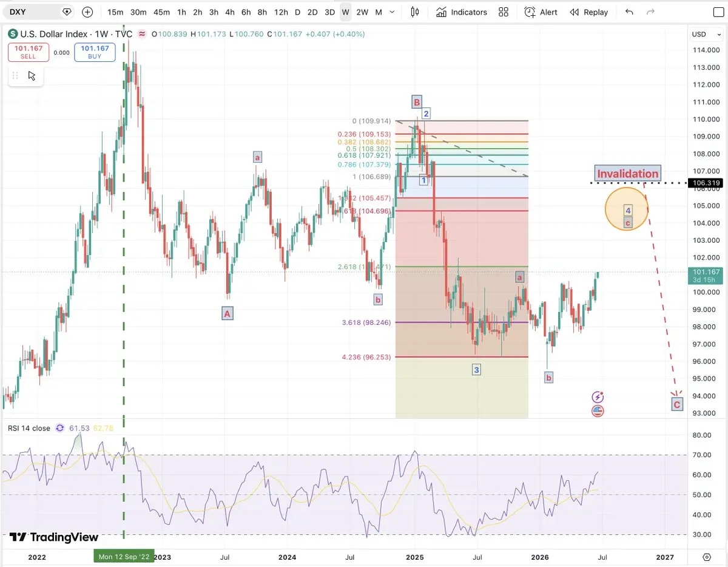The image size is (728, 567).
Task: Select the wave A label below 2023 low
Action: [227, 314]
